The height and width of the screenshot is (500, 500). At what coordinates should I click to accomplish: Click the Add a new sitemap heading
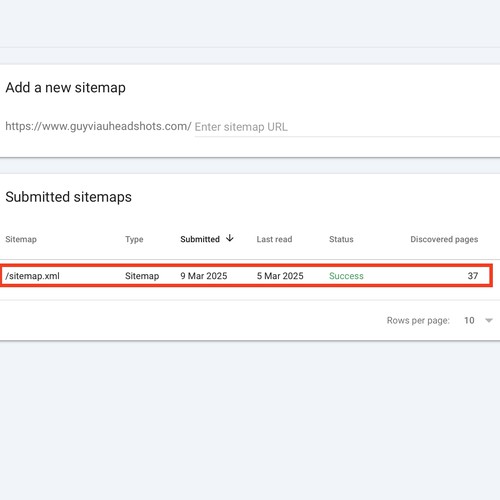65,88
